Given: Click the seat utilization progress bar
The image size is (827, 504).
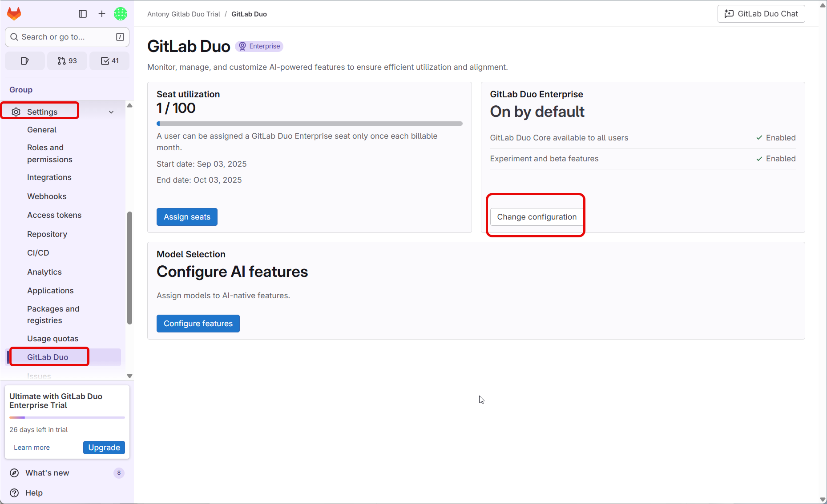Looking at the screenshot, I should tap(310, 124).
